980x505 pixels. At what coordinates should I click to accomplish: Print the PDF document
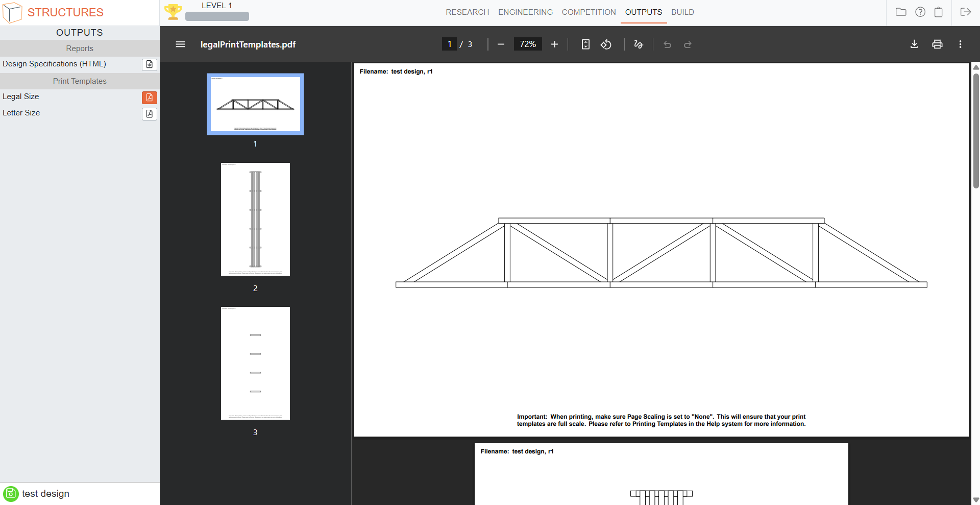point(937,44)
